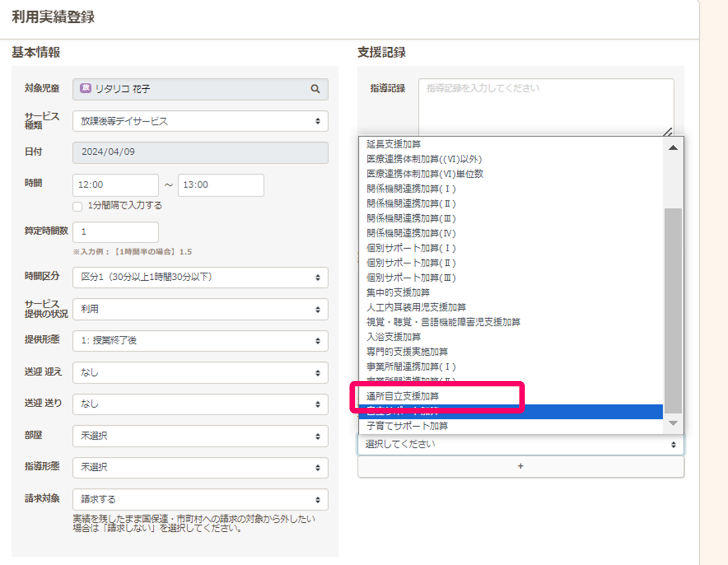Open the 送迎 迎え dropdown
This screenshot has width=728, height=565.
(x=200, y=373)
